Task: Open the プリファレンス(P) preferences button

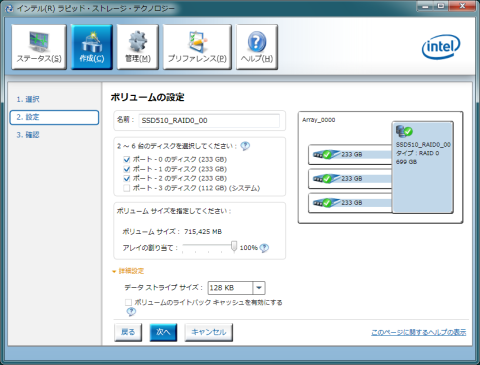Action: tap(197, 47)
